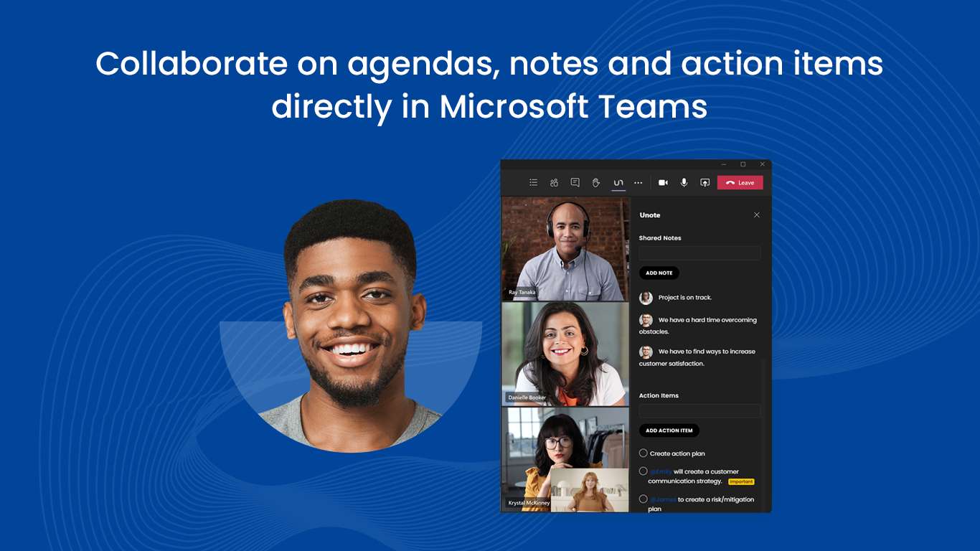Select note 'We have a hard time overcoming obstacles.'
Screen dimensions: 980x551
698,326
